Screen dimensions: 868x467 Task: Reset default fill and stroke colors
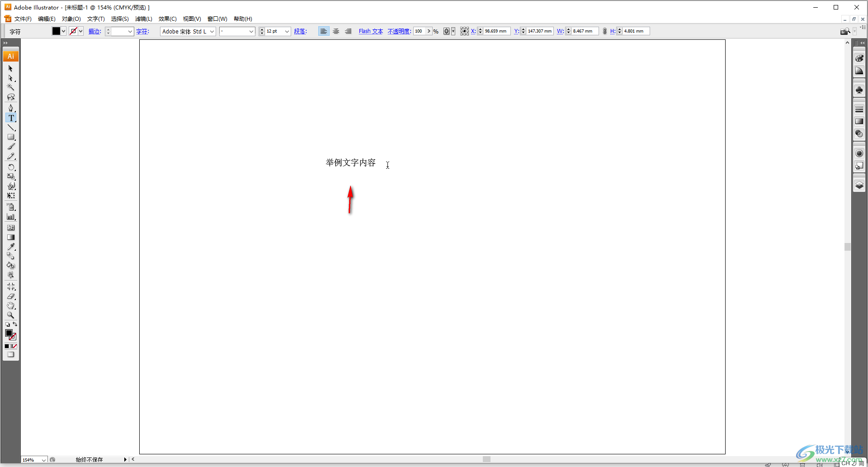(x=7, y=324)
